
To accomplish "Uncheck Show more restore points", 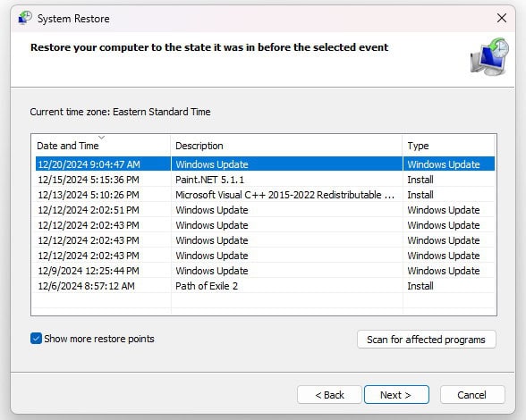I will (36, 339).
